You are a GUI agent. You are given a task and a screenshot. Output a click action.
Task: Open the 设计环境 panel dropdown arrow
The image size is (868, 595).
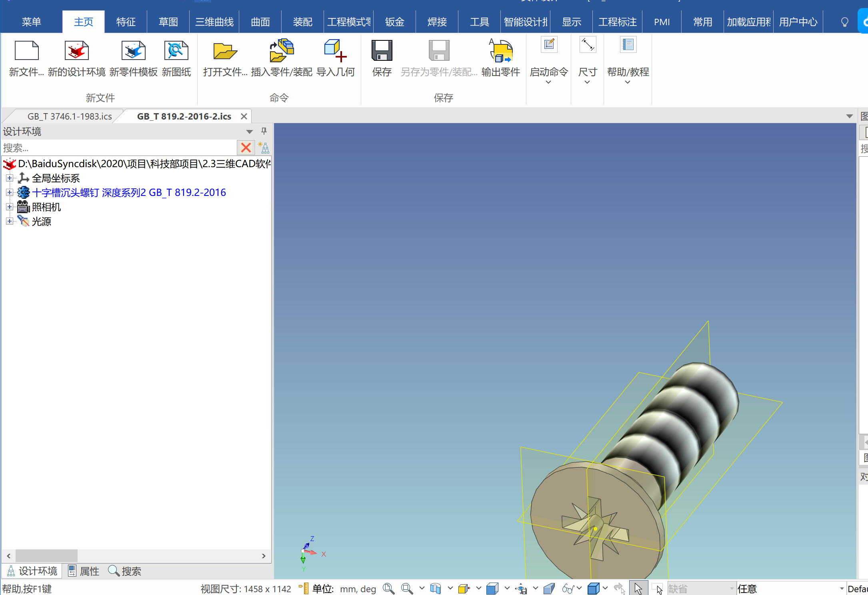click(250, 132)
